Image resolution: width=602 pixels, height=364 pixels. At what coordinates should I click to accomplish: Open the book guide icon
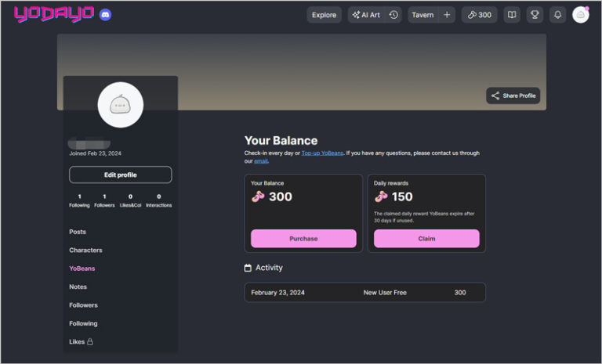point(512,15)
